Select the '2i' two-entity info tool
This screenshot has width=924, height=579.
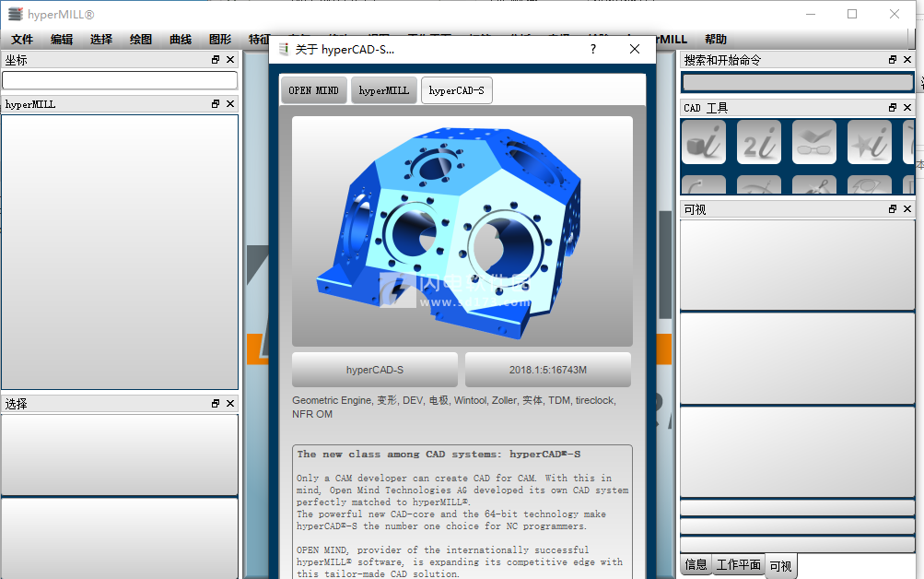(x=759, y=142)
